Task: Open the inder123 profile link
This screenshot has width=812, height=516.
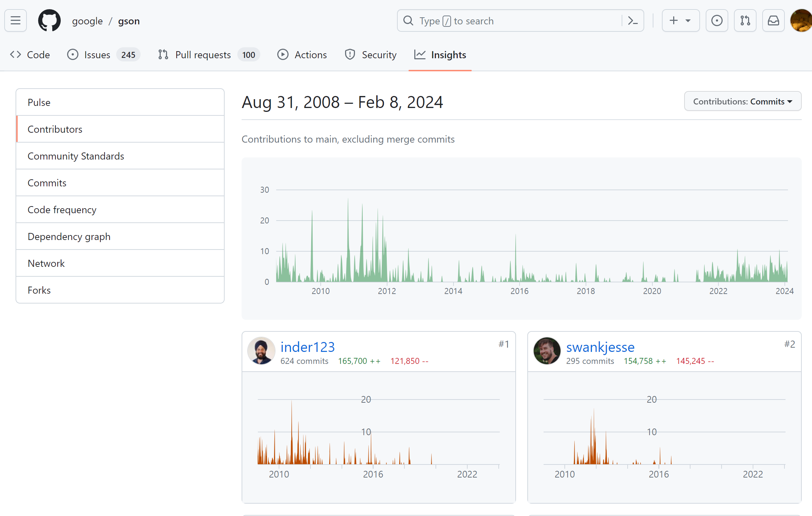Action: point(307,347)
